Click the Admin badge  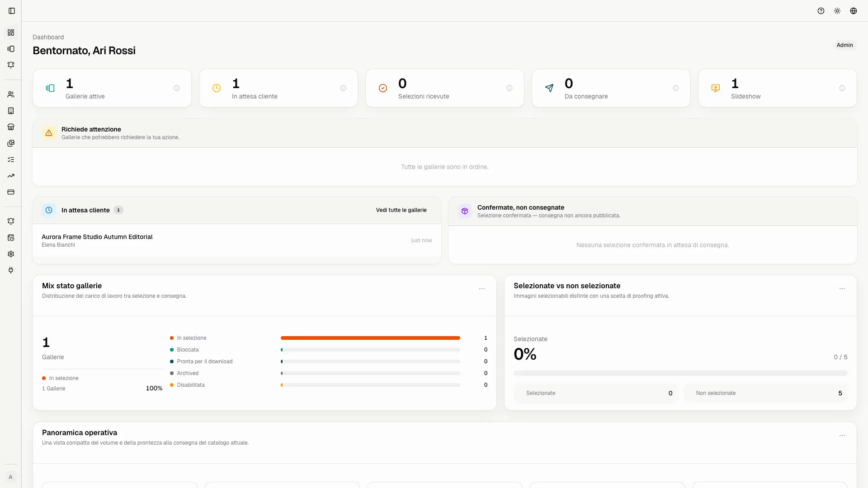tap(844, 45)
